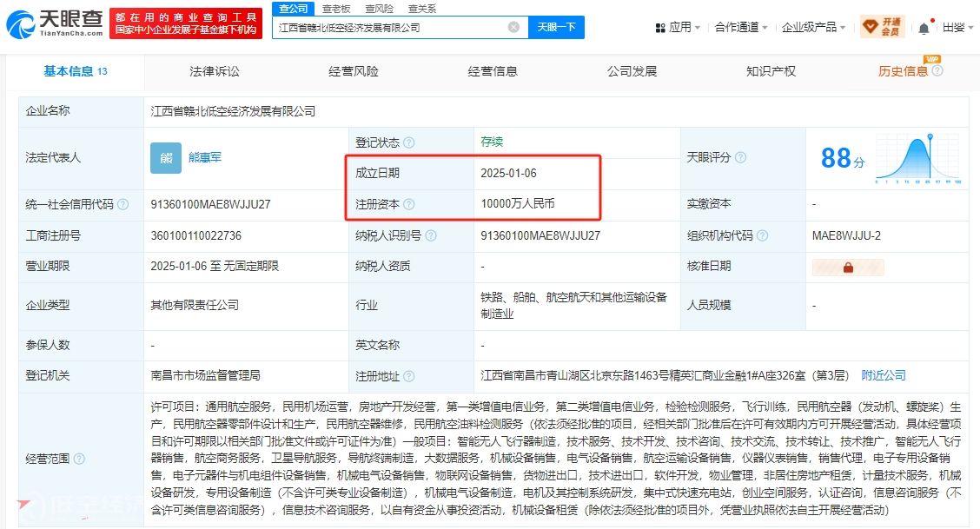Screen dimensions: 980x529
Task: Expand the 应用 dropdown menu
Action: 678,28
